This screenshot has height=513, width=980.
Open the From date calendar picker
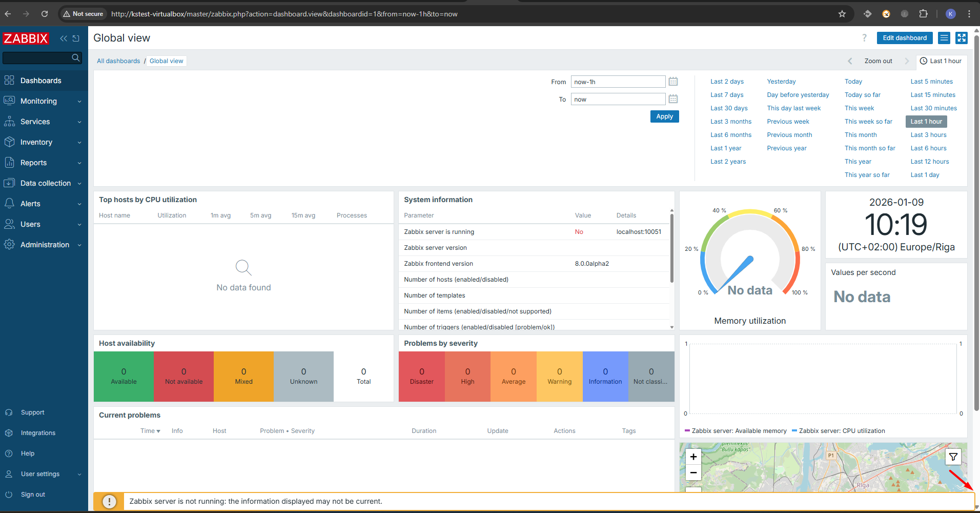[x=673, y=82]
